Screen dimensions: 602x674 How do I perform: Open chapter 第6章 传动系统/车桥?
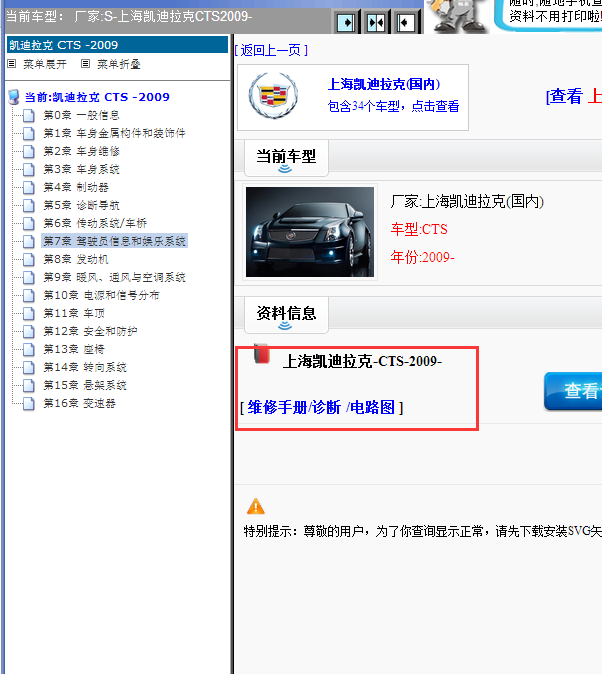click(95, 223)
